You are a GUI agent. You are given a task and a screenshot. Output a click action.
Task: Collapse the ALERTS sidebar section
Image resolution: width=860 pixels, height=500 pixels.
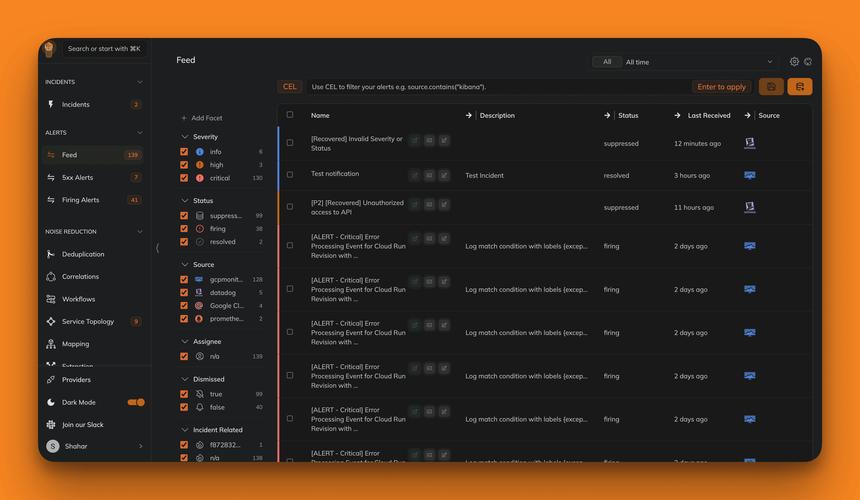coord(140,132)
